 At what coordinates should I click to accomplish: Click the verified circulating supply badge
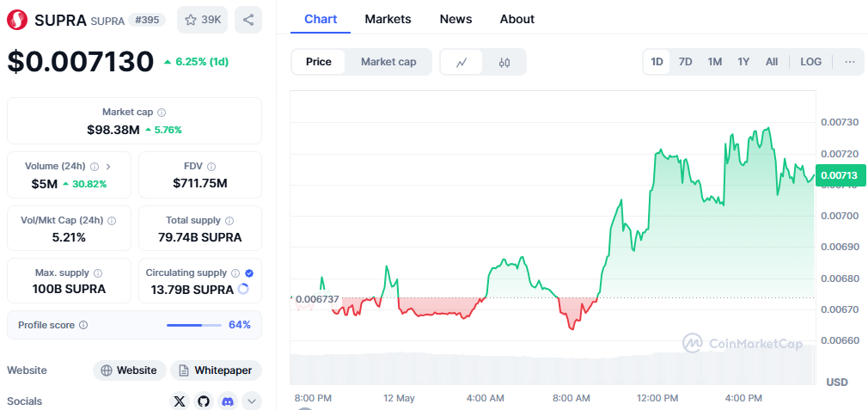coord(249,272)
